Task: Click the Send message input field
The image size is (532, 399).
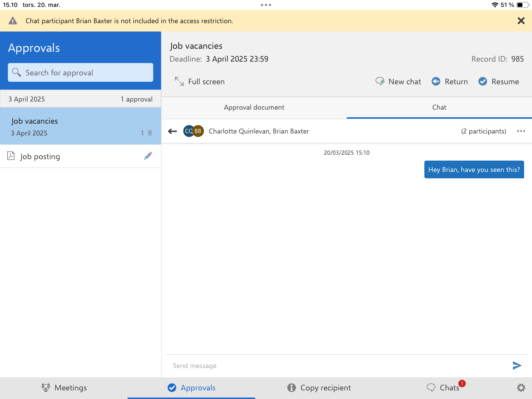Action: (337, 366)
